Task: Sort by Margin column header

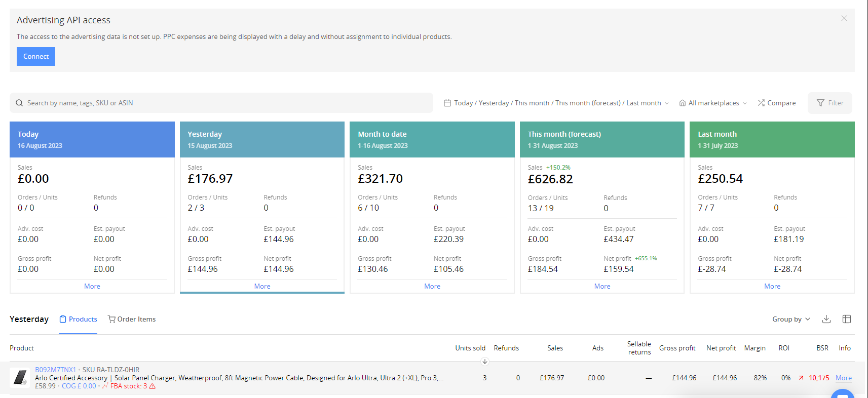Action: tap(754, 348)
